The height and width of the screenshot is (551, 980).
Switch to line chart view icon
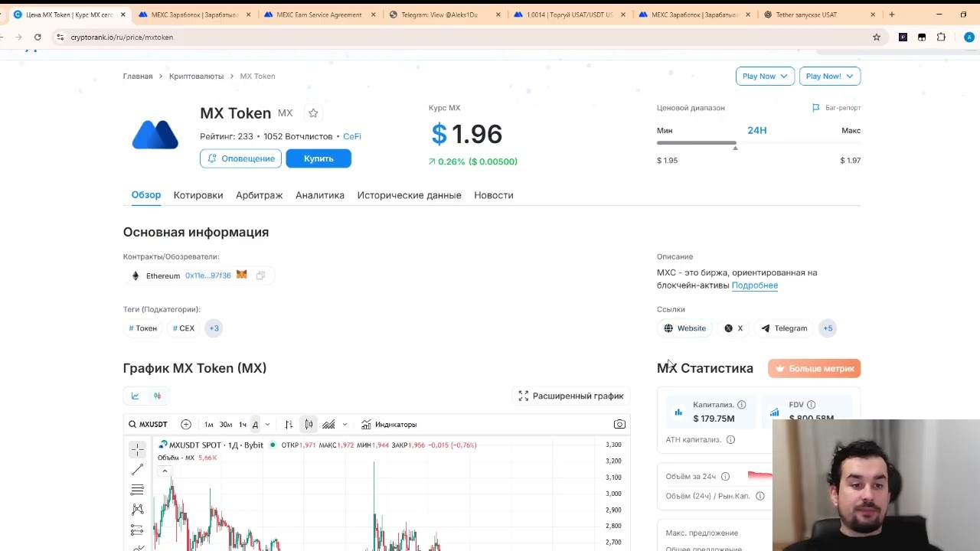[x=136, y=396]
